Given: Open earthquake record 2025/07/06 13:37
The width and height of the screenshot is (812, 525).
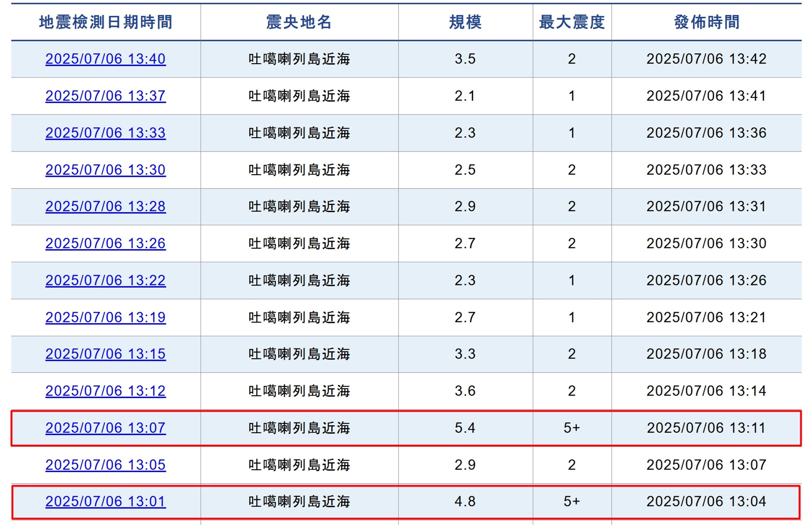Looking at the screenshot, I should point(105,96).
